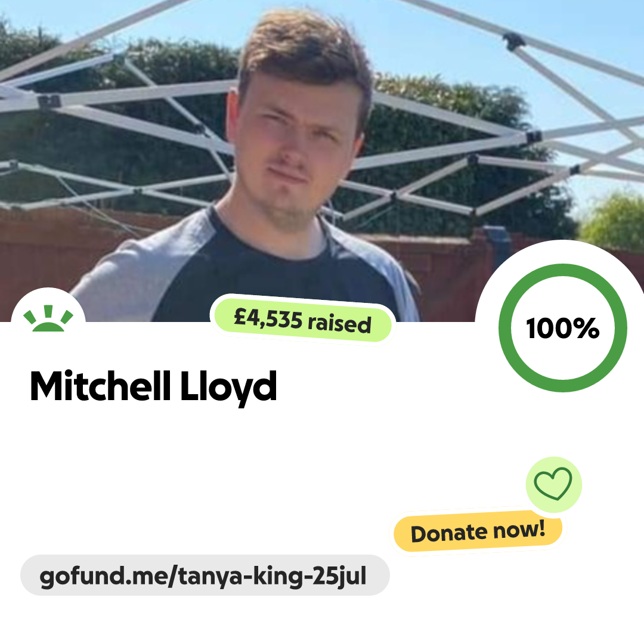644x644 pixels.
Task: Click the 100% text inside the ring
Action: pos(562,329)
